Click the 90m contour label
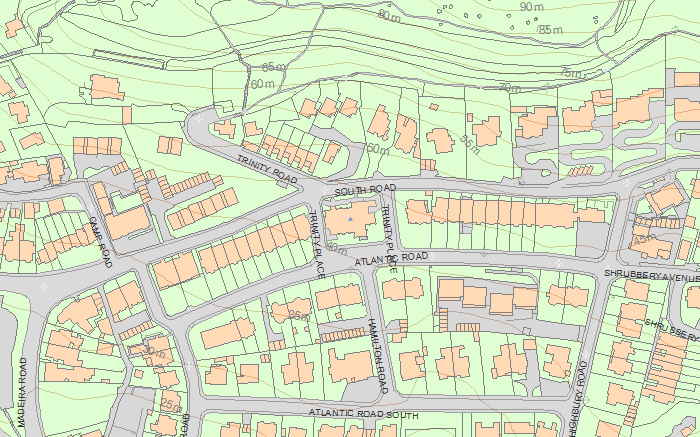Image resolution: width=700 pixels, height=437 pixels. tap(532, 7)
